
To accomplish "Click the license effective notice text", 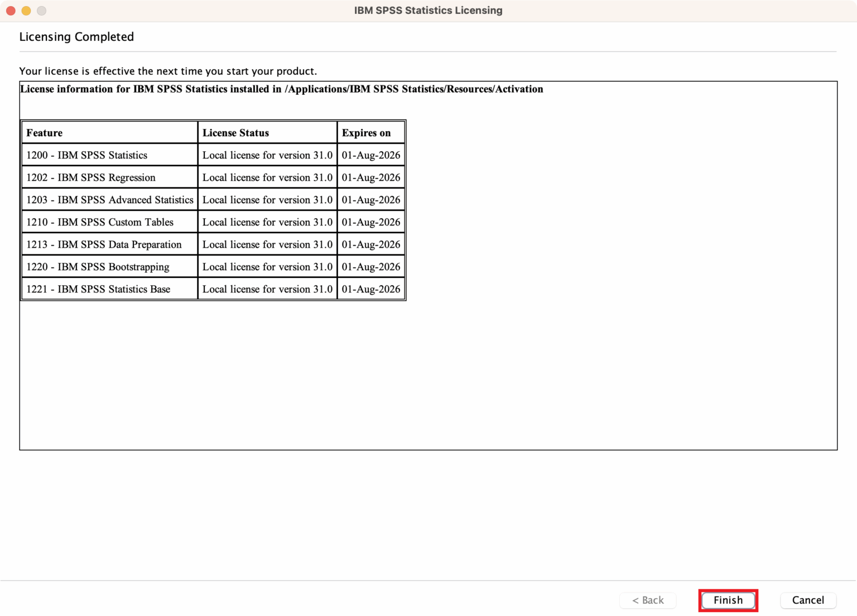I will [168, 71].
